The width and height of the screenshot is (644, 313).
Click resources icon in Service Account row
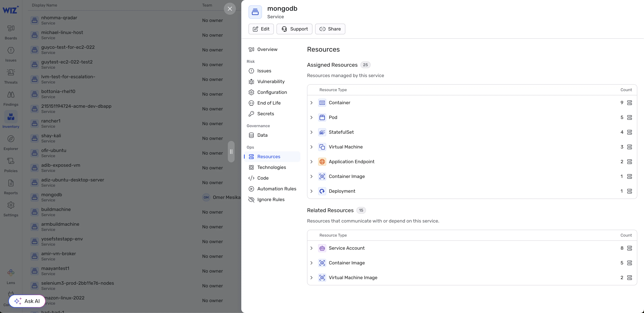point(630,248)
